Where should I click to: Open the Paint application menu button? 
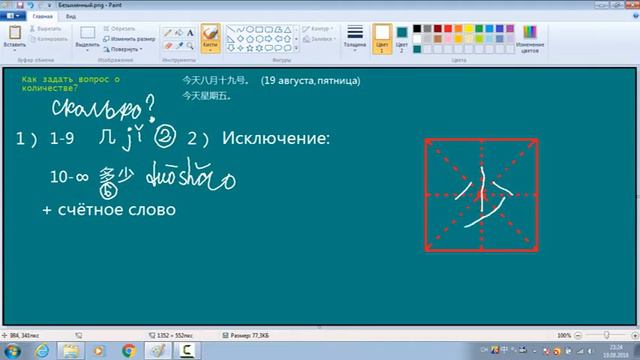(13, 16)
